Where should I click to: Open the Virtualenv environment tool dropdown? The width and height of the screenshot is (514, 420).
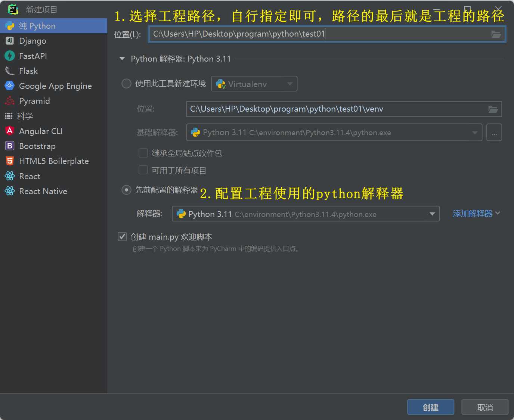(x=254, y=84)
